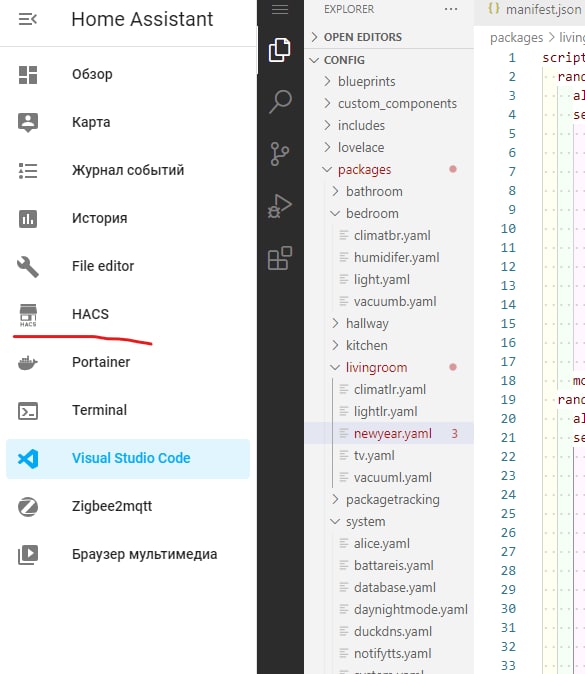
Task: Collapse the CONFIG workspace section
Action: [x=314, y=60]
